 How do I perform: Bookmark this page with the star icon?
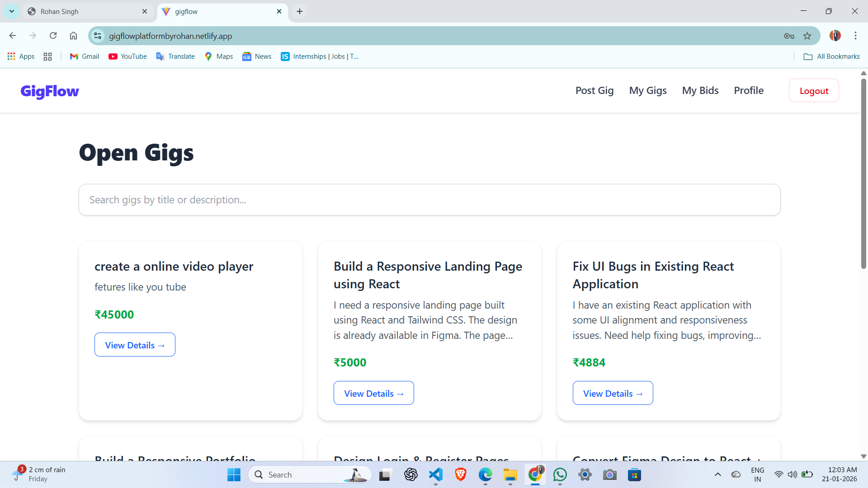[x=807, y=36]
